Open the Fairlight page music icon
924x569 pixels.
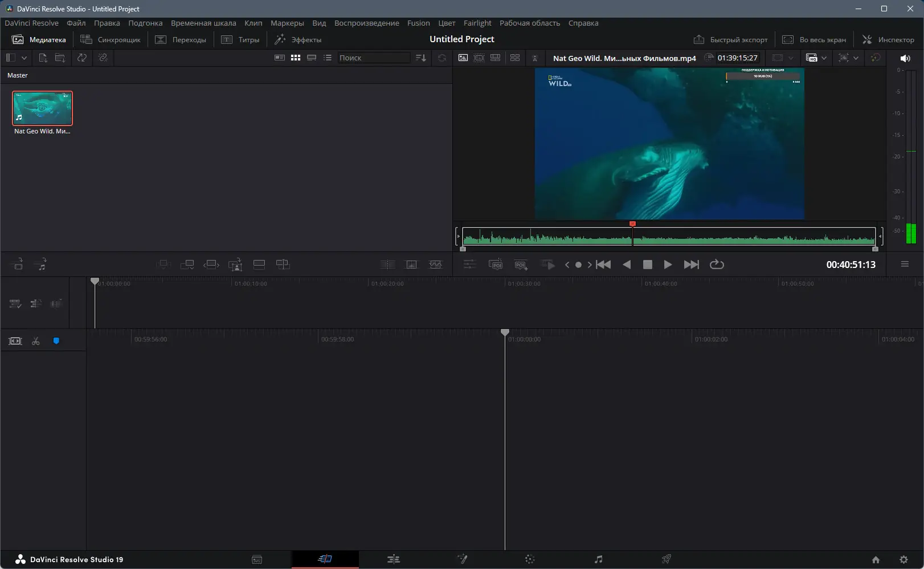[x=598, y=559]
